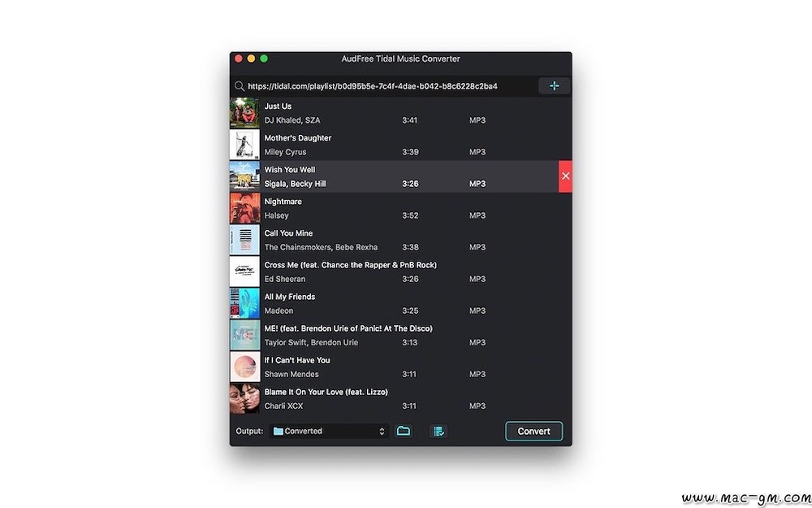The height and width of the screenshot is (508, 812).
Task: Click the MP3 format for Charli XCX track
Action: coord(477,406)
